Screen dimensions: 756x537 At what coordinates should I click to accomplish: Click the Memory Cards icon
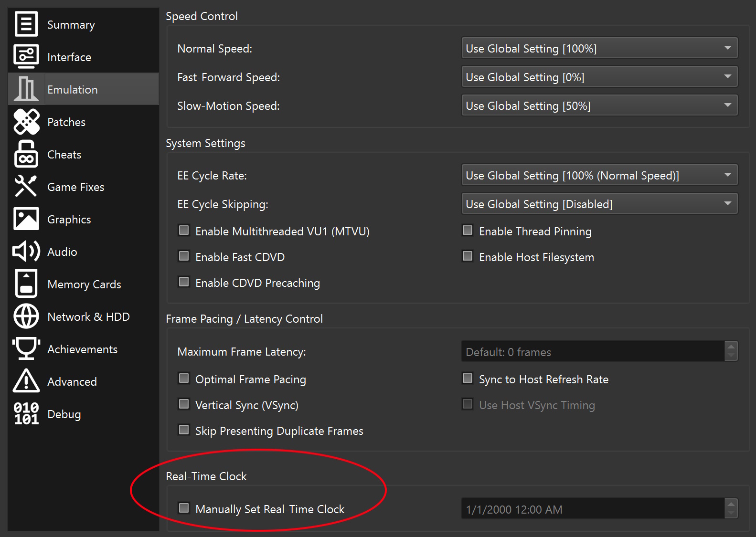coord(26,284)
